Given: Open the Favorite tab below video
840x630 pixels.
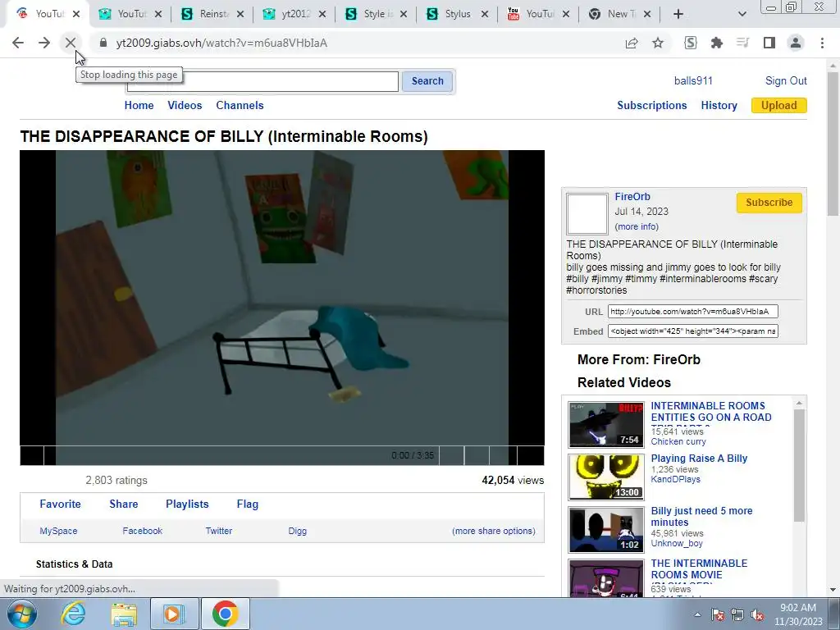Looking at the screenshot, I should pos(60,504).
